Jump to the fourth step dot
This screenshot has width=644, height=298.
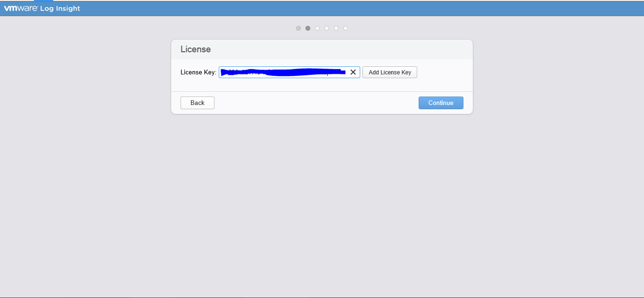pyautogui.click(x=327, y=28)
